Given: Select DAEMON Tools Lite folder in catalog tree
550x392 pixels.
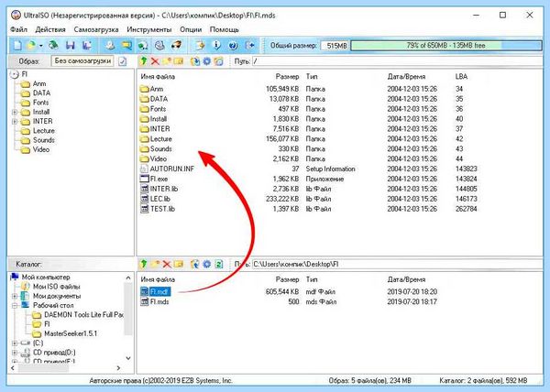Looking at the screenshot, I should 83,314.
